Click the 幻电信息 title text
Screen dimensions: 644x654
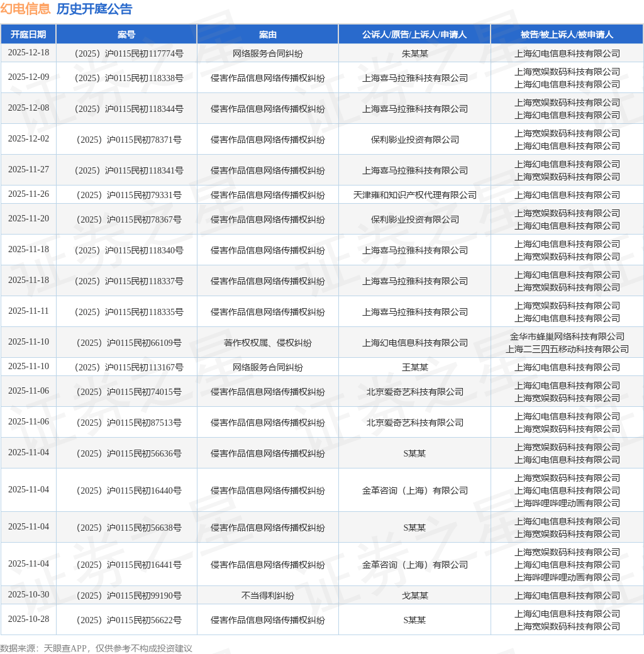pos(26,9)
